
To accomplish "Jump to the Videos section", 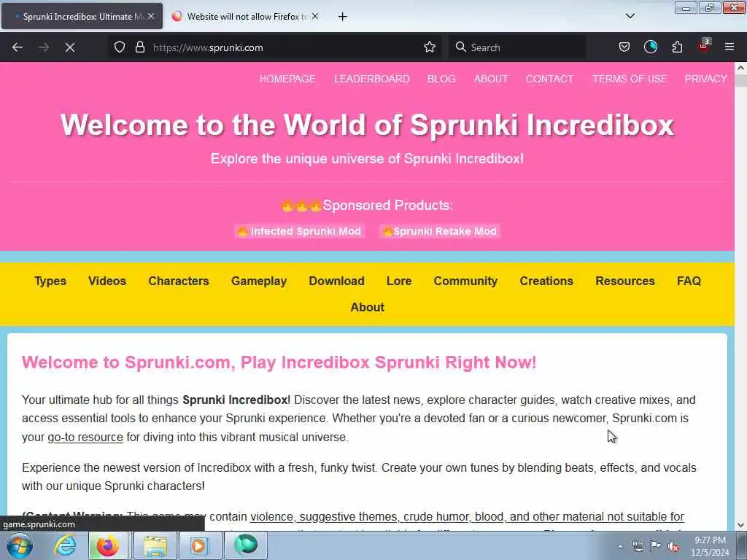I will pos(107,281).
